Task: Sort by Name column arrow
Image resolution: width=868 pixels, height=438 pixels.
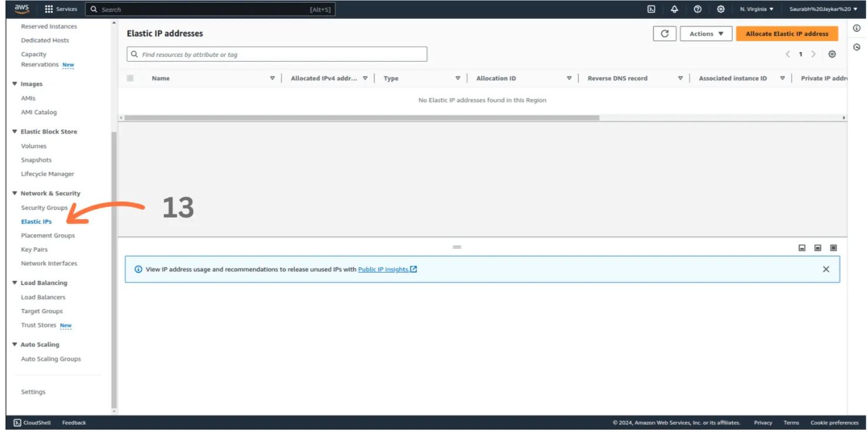Action: (272, 78)
